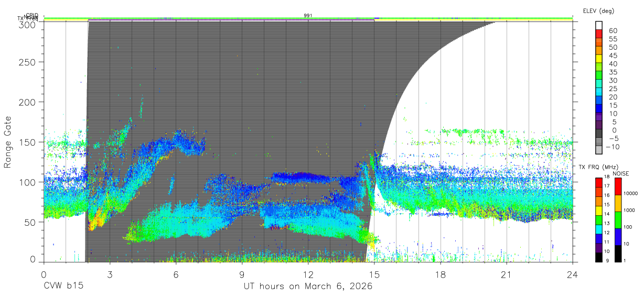Click the red 17-18 MHz TX FRQ segment
The width and height of the screenshot is (644, 297).
pyautogui.click(x=598, y=182)
